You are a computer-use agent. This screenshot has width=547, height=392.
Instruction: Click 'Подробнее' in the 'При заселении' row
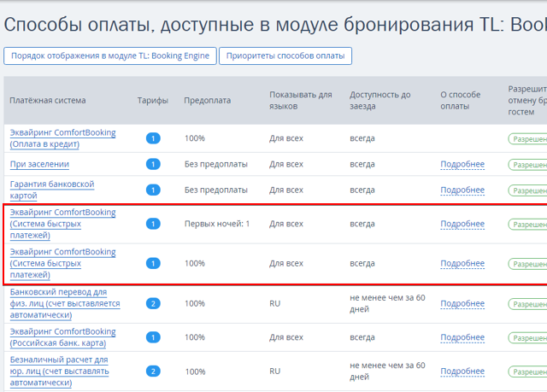462,164
